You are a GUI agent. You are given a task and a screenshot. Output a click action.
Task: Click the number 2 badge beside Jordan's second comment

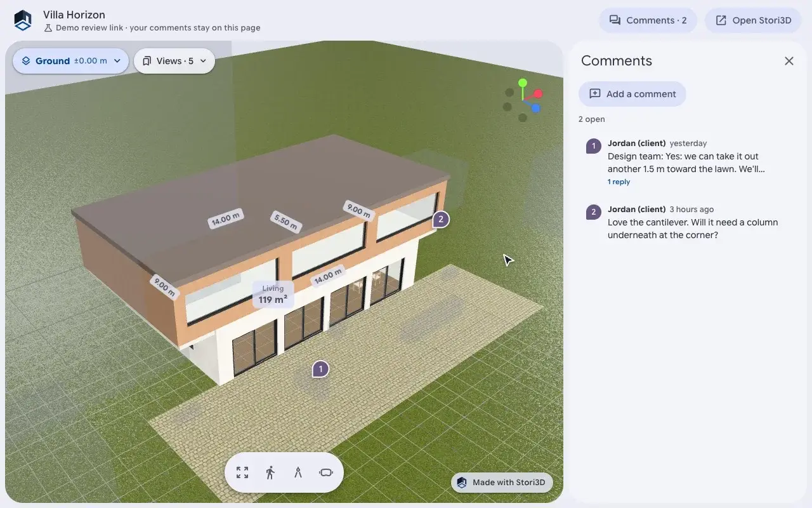point(593,213)
